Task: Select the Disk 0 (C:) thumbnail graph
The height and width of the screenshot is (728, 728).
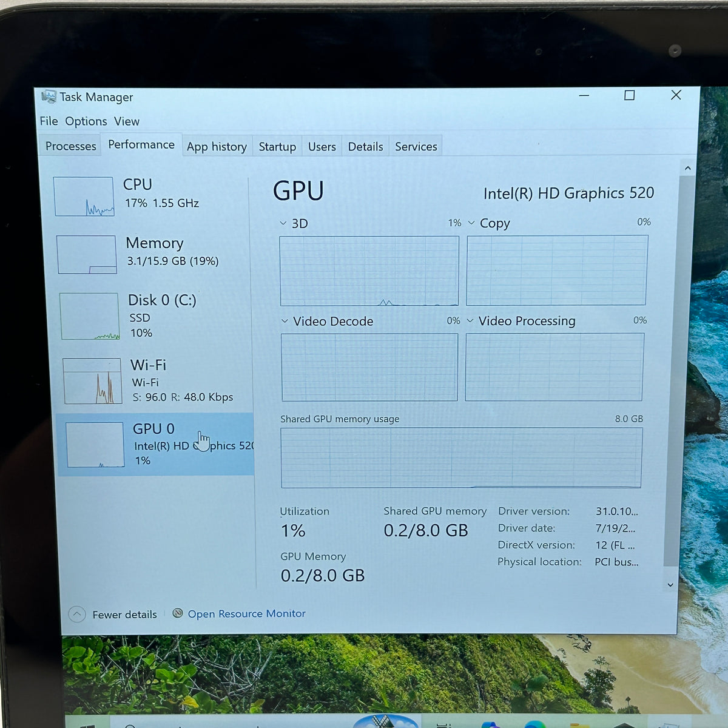Action: 90,316
